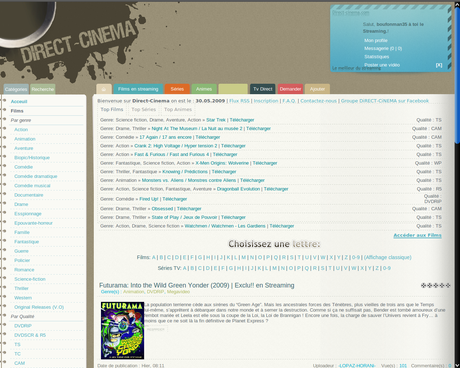Open uploader -LOPAZ-HORANI- profile link
Screen dimensions: 460x368
(x=357, y=366)
